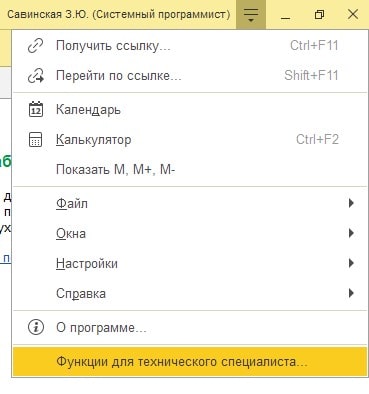Image resolution: width=369 pixels, height=394 pixels.
Task: Restore down the application window
Action: pos(319,15)
